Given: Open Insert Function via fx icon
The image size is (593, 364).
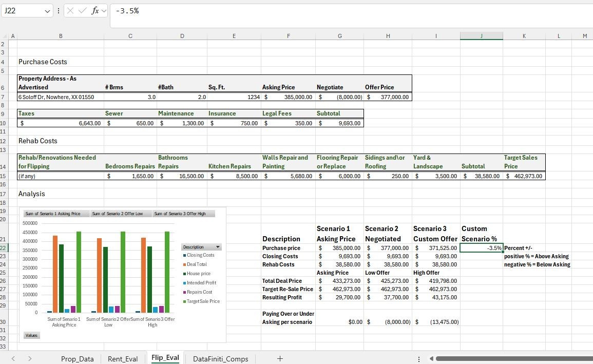Looking at the screenshot, I should [95, 11].
